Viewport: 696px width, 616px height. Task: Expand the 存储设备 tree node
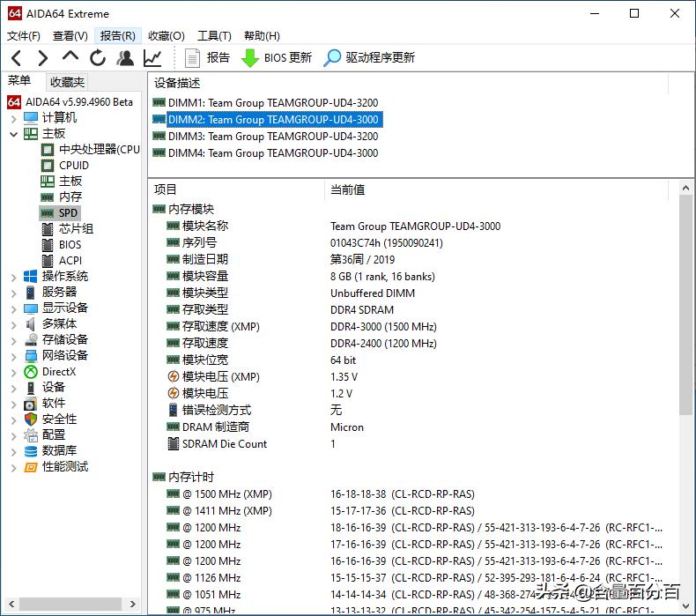pos(14,341)
